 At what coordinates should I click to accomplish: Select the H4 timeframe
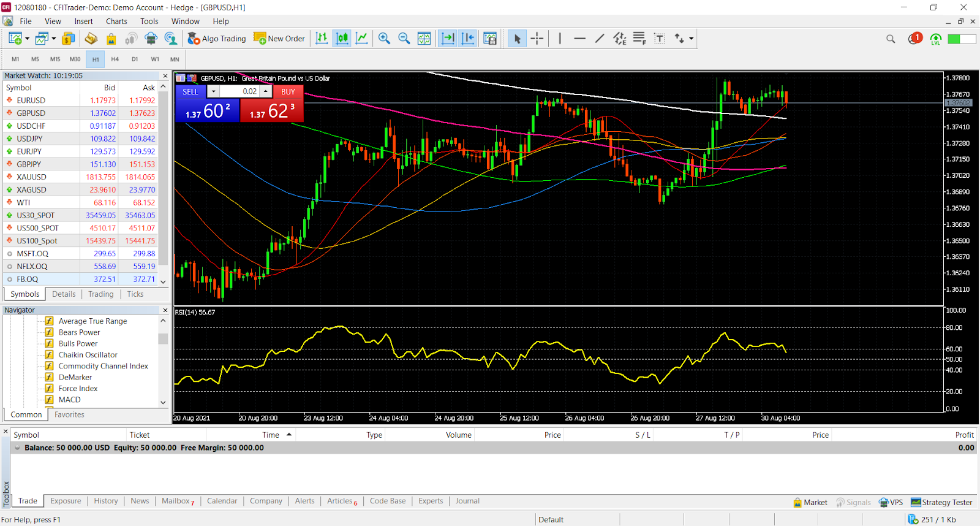tap(115, 59)
